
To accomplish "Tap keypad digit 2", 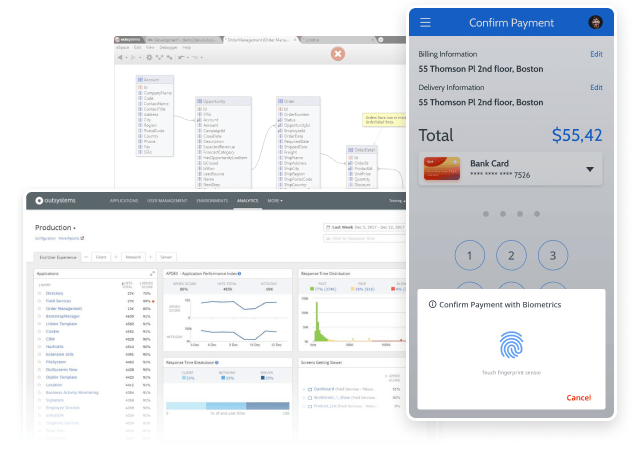I will (x=511, y=255).
